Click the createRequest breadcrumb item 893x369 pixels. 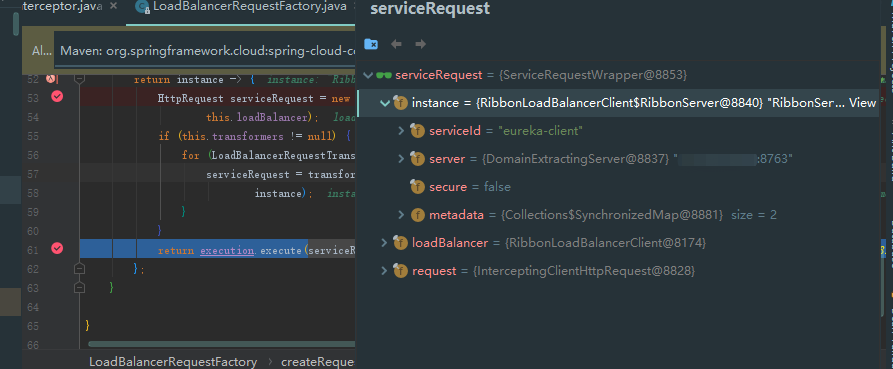(318, 362)
